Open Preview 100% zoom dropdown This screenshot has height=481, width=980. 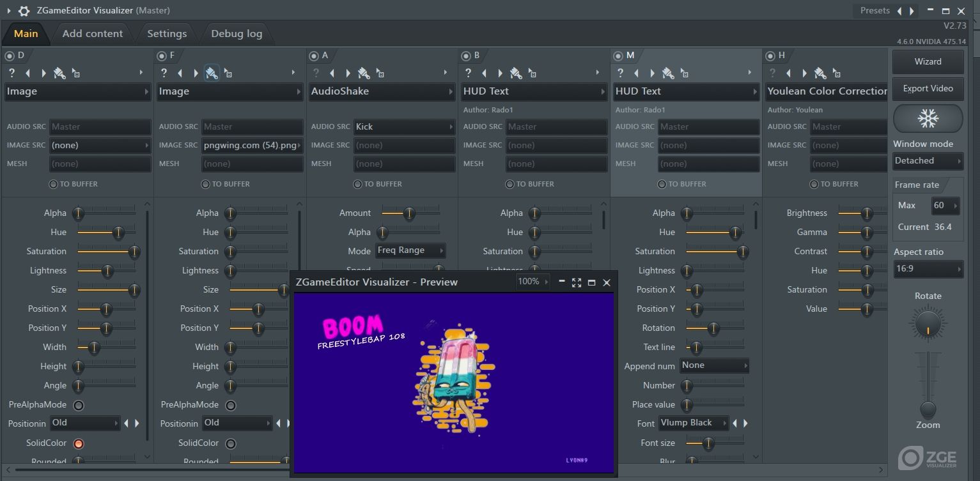(533, 282)
